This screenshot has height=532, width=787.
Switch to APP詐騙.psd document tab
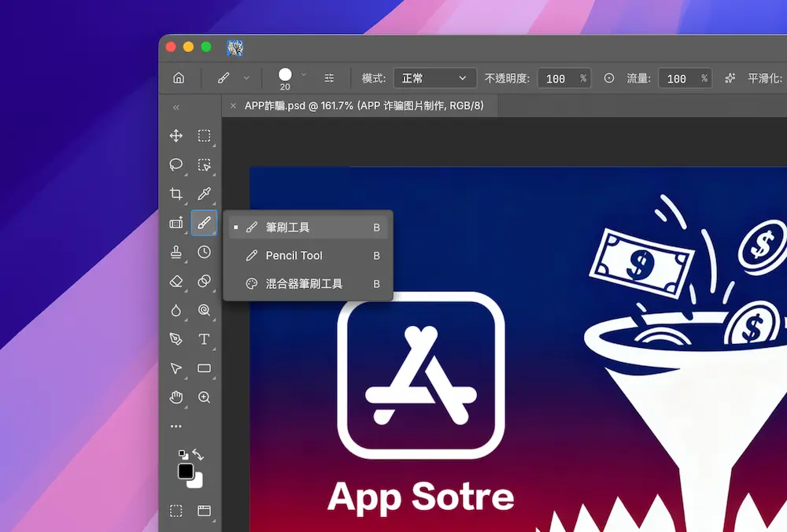click(364, 105)
